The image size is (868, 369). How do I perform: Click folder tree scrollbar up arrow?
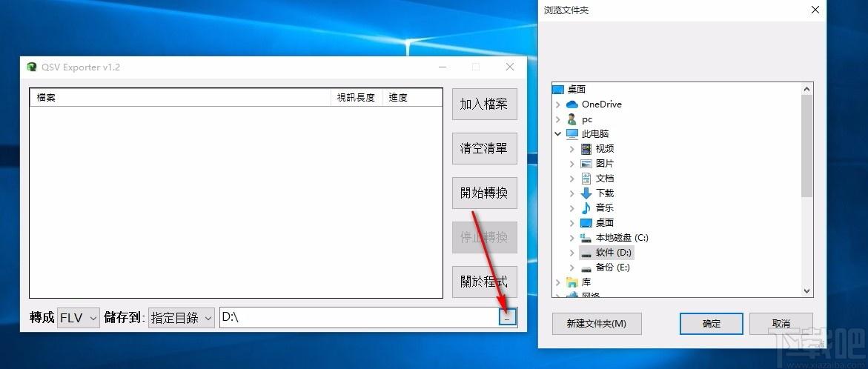[806, 88]
